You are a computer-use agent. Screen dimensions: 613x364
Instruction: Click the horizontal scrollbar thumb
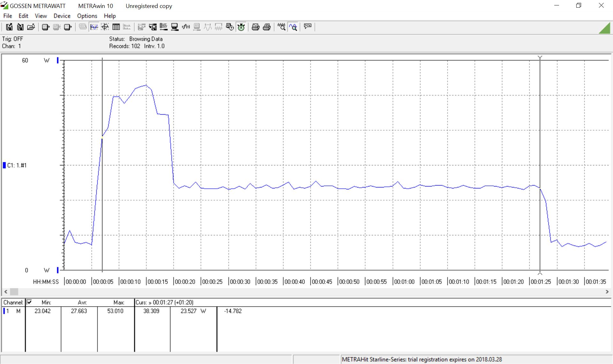coord(14,292)
